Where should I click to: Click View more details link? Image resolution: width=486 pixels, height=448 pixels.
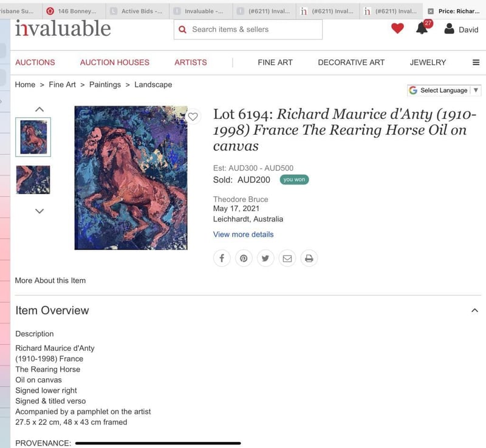tap(244, 234)
